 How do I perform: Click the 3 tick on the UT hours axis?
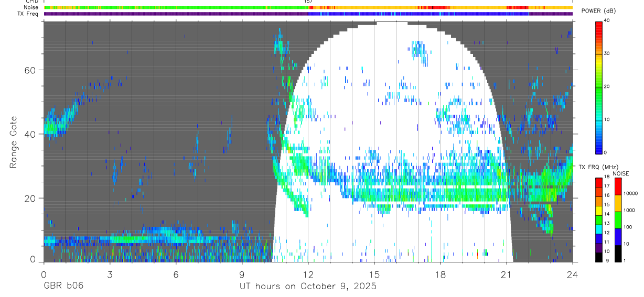[110, 274]
